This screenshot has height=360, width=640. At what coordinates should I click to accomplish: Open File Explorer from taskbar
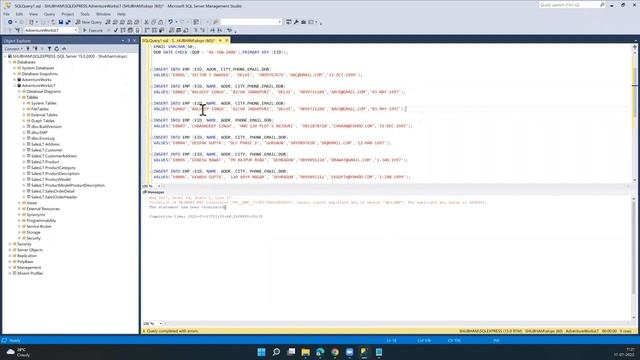[x=305, y=352]
